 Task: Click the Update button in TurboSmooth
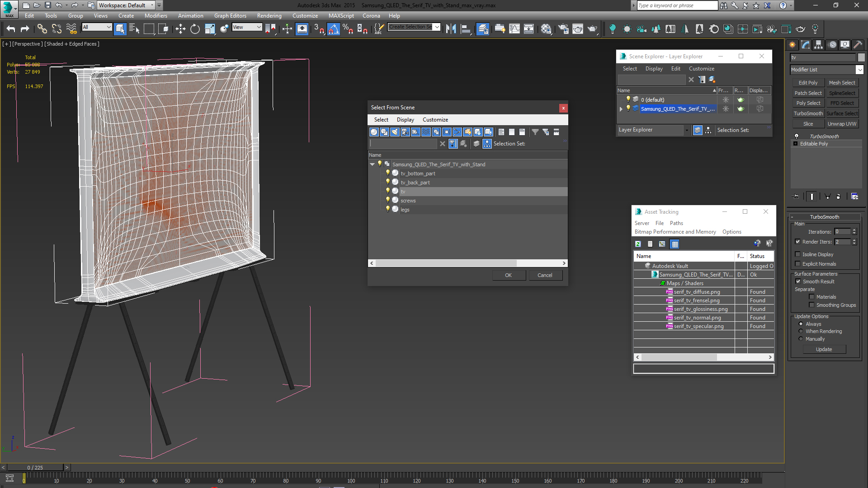(x=824, y=349)
